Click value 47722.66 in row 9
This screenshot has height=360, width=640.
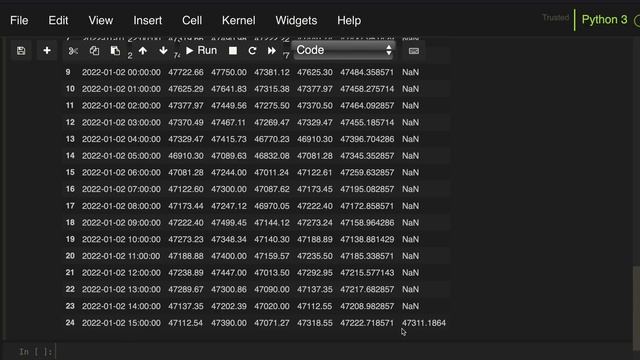coord(186,72)
